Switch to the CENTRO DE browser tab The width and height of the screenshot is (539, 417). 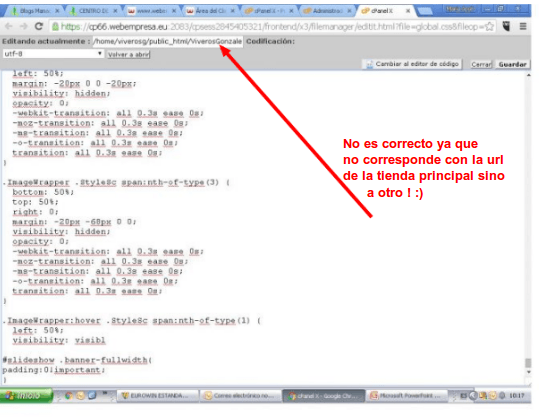(x=94, y=11)
